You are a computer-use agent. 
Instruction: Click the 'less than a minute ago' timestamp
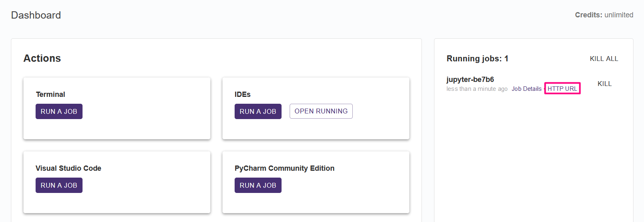click(x=477, y=89)
